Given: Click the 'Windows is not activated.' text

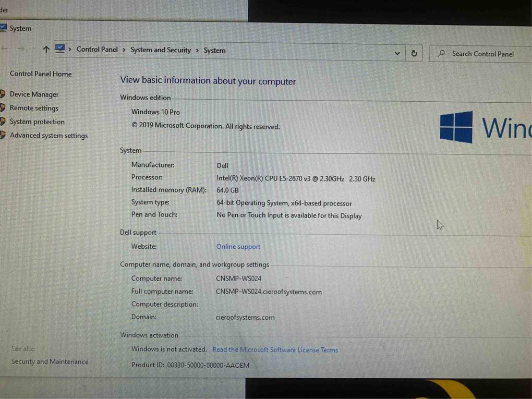Looking at the screenshot, I should click(x=169, y=349).
